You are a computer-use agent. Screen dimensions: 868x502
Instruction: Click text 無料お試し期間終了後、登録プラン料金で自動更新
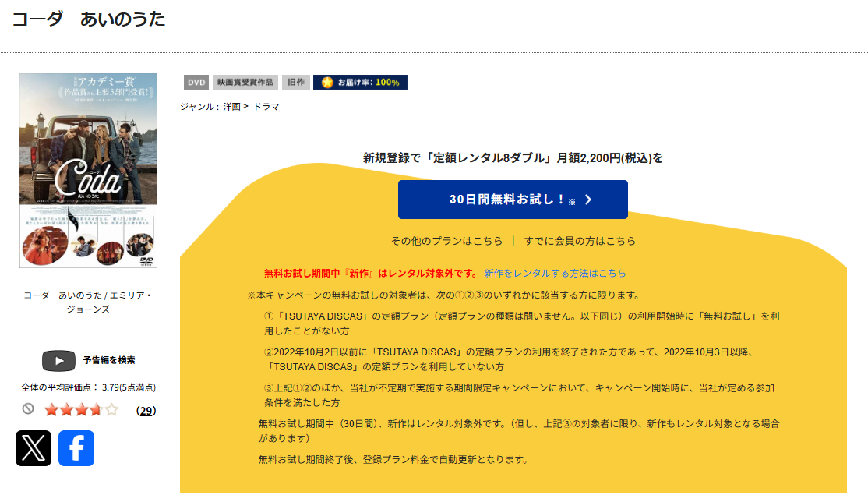pyautogui.click(x=394, y=459)
